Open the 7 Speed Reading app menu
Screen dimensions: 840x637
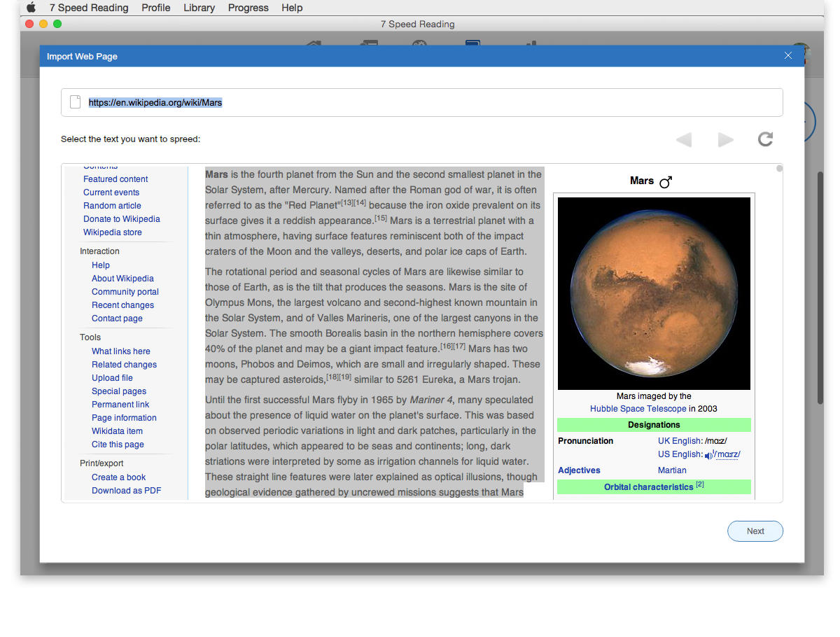pyautogui.click(x=89, y=8)
